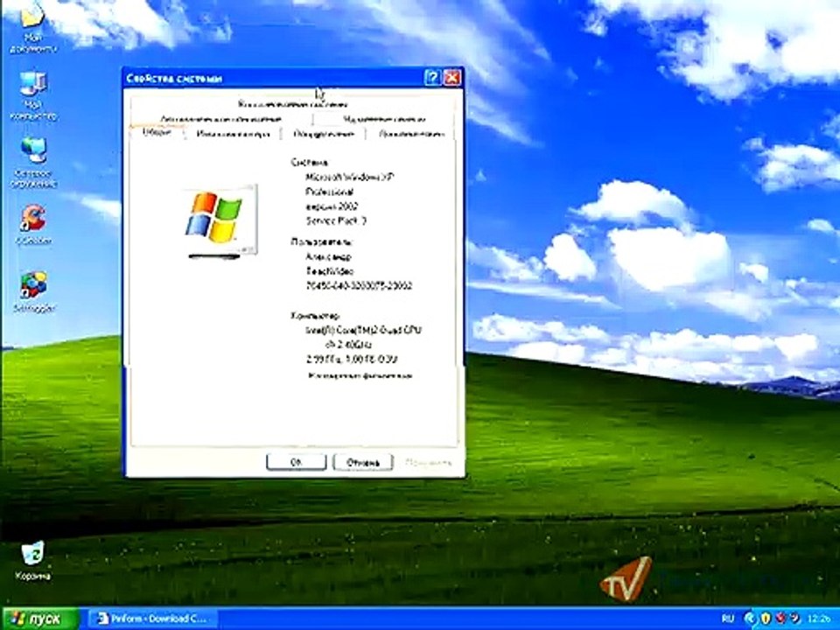Open the Piriform taskbar window button
Screen dimensions: 840x630
(152, 619)
